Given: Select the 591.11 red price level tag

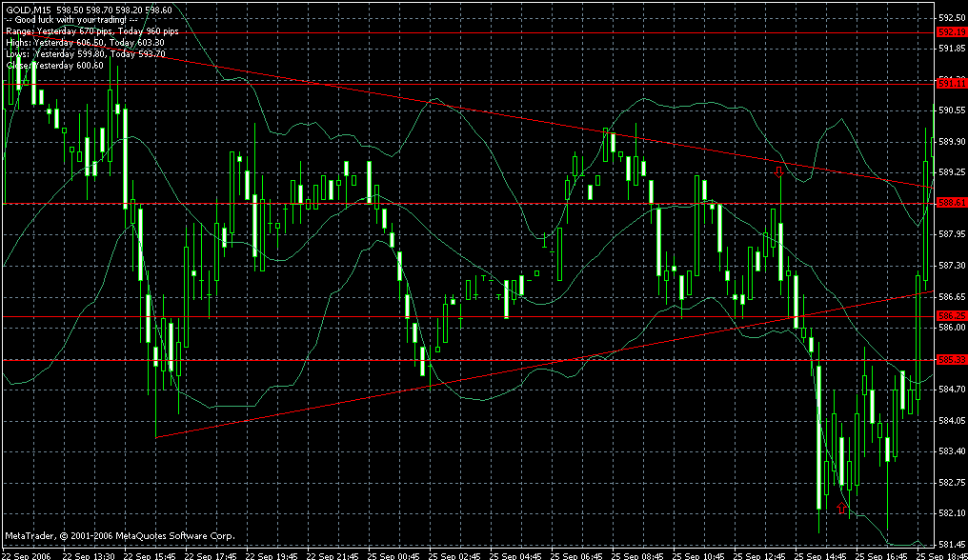Looking at the screenshot, I should point(952,83).
